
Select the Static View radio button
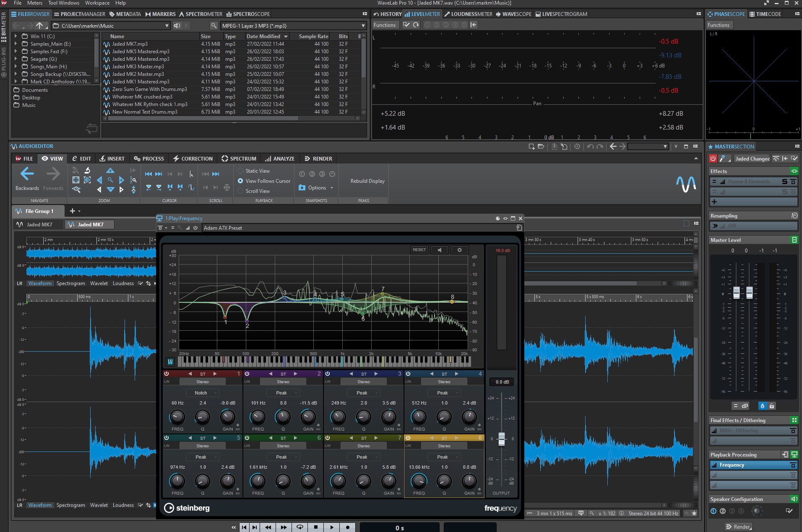(240, 171)
